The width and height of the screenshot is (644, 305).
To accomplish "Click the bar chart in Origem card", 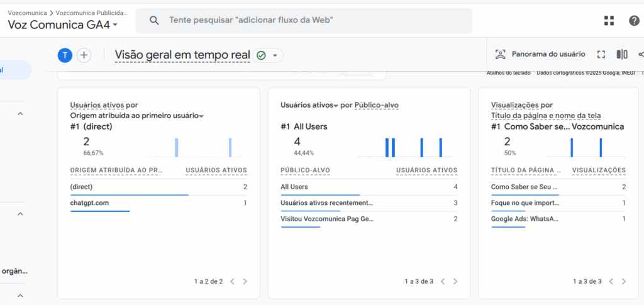I will [194, 147].
